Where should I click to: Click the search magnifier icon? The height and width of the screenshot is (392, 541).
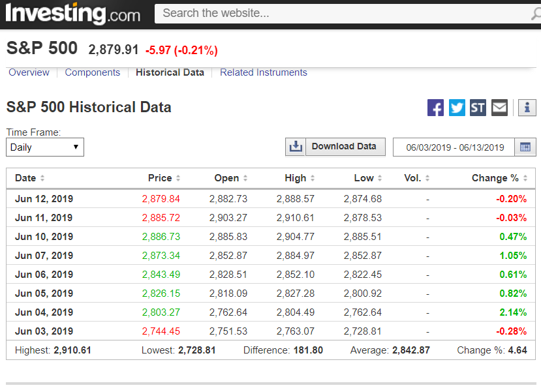[x=536, y=14]
